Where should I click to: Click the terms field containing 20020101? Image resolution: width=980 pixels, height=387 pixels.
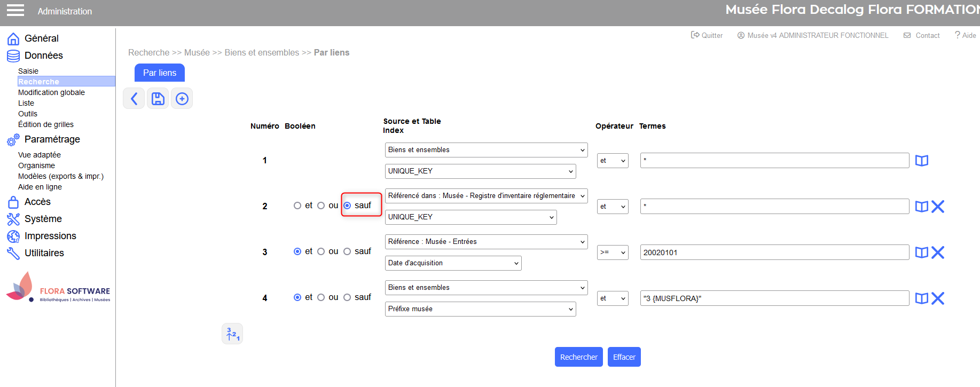pyautogui.click(x=774, y=252)
